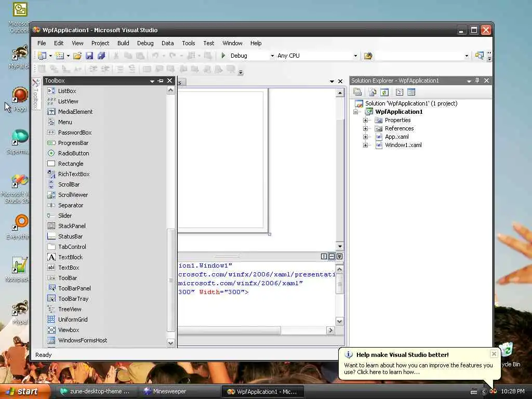Image resolution: width=532 pixels, height=399 pixels.
Task: Open the Find combo box dropdown arrow
Action: pos(467,56)
